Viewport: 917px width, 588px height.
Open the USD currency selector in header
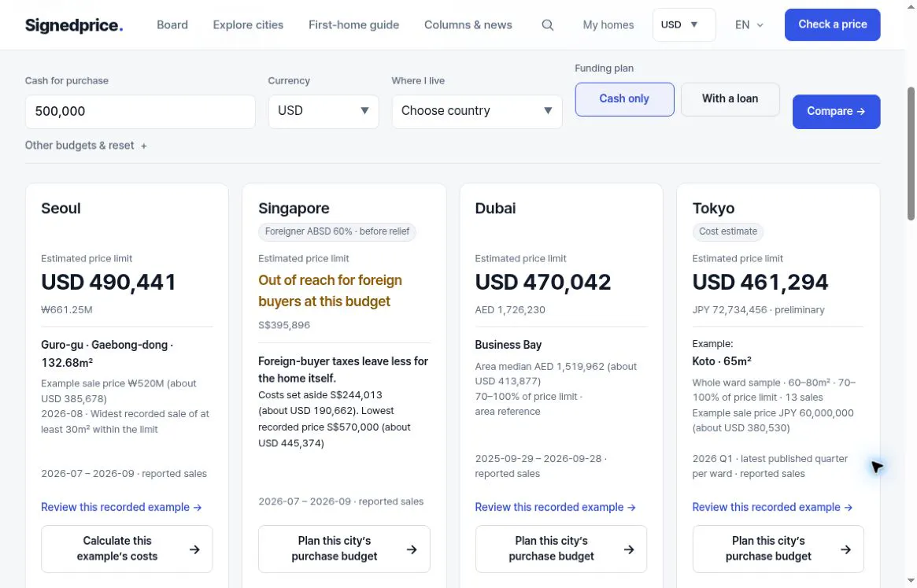(684, 24)
